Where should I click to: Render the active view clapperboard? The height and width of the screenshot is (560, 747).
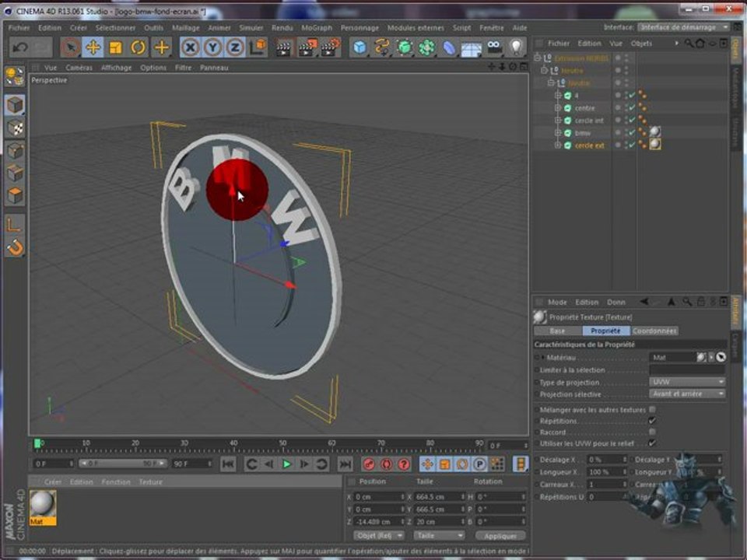(284, 47)
